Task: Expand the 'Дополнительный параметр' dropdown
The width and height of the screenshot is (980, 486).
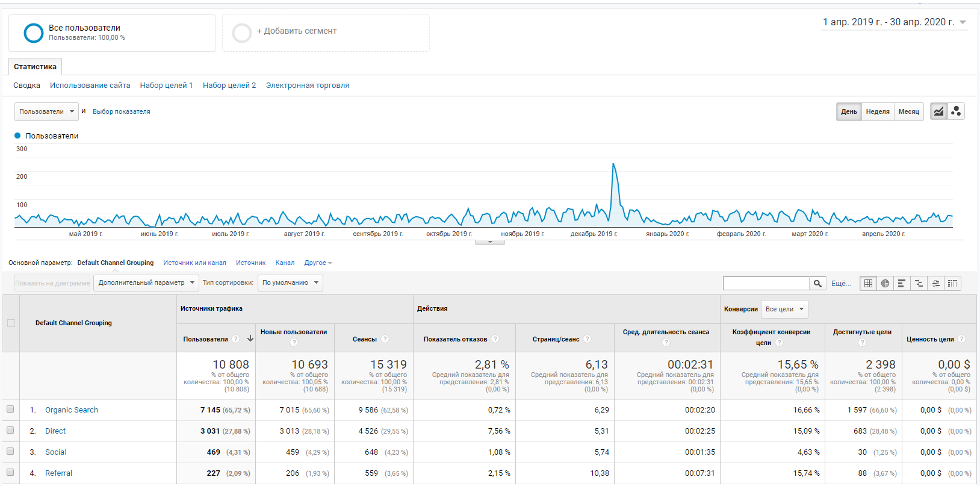Action: 146,283
